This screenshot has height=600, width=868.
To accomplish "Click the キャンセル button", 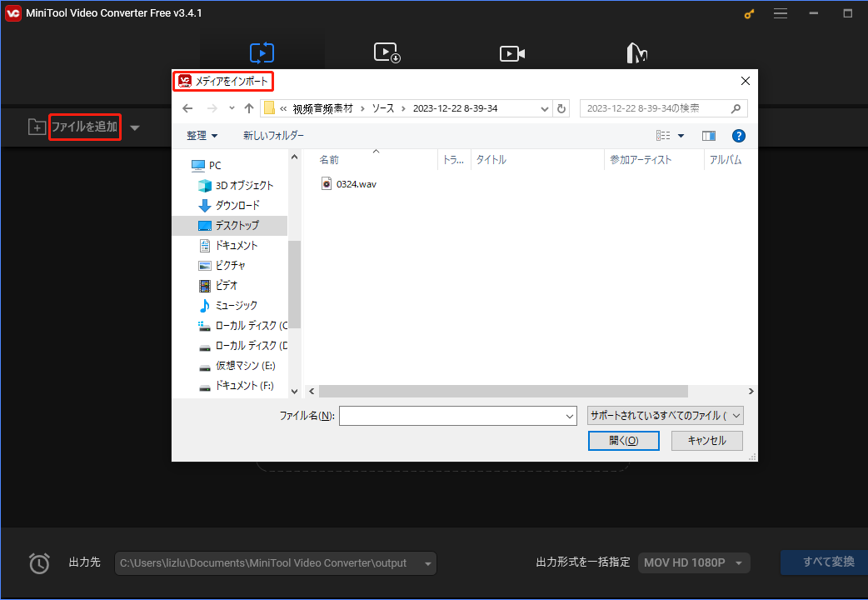I will (x=707, y=441).
